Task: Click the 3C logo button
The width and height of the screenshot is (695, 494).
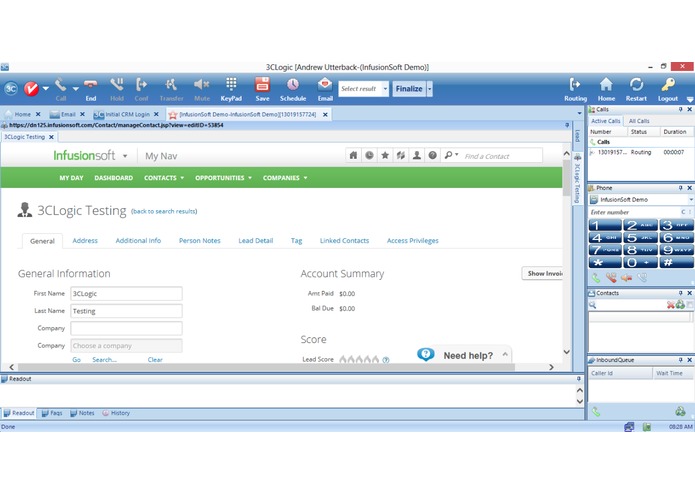Action: (x=11, y=89)
